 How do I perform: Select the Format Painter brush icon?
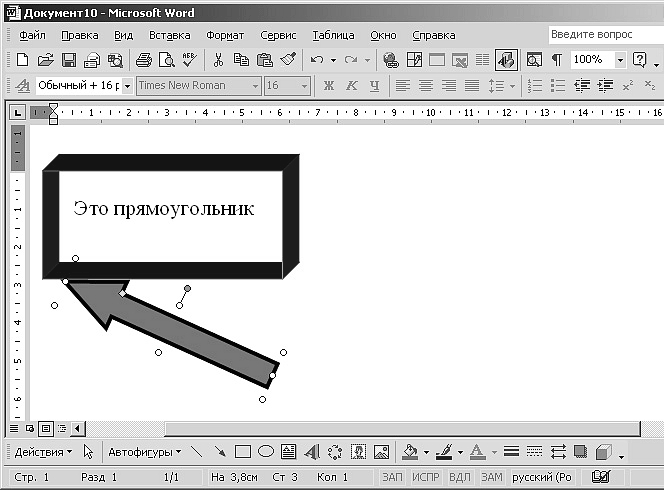[288, 60]
